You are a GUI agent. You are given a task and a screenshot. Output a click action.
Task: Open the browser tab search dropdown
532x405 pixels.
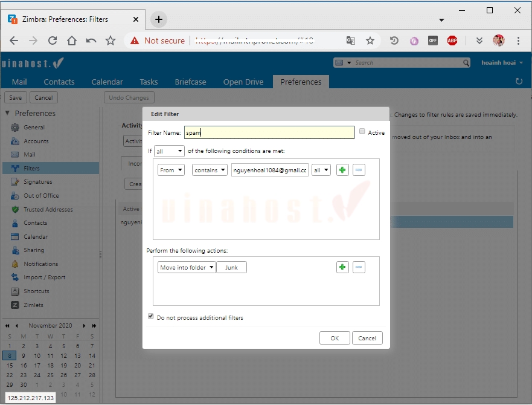(x=441, y=20)
